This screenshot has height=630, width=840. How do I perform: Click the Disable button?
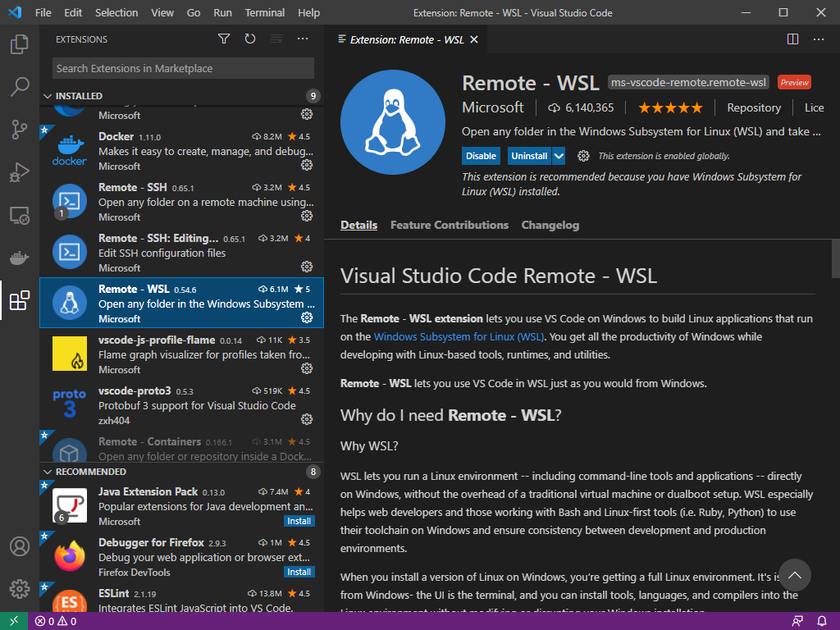coord(481,156)
